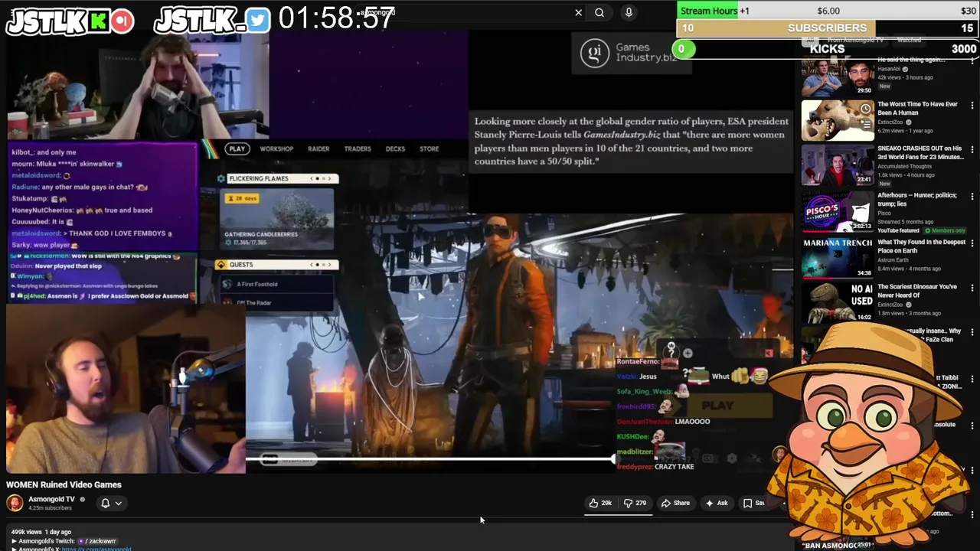Open Asmongold's Twitch zackrawrr link
Screen dimensions: 980x551
[100, 541]
